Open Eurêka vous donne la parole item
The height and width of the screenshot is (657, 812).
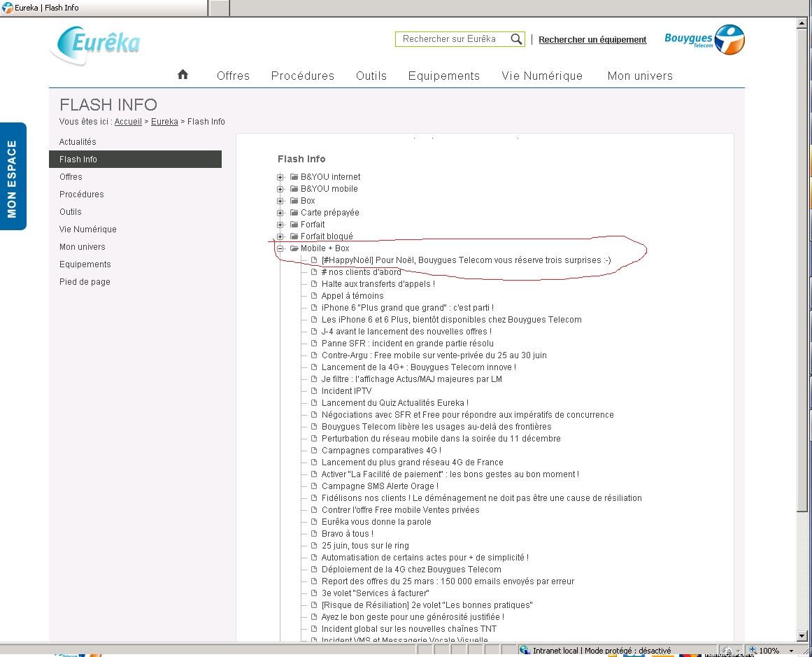tap(376, 522)
